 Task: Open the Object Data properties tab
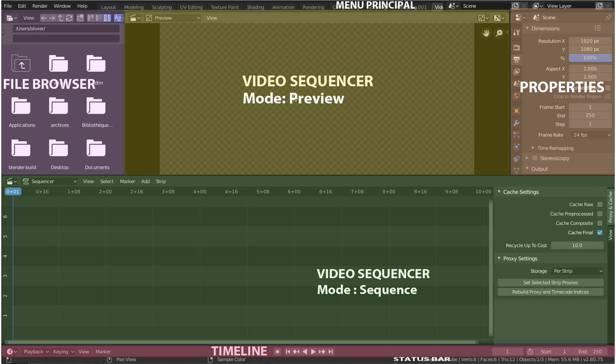tap(516, 170)
